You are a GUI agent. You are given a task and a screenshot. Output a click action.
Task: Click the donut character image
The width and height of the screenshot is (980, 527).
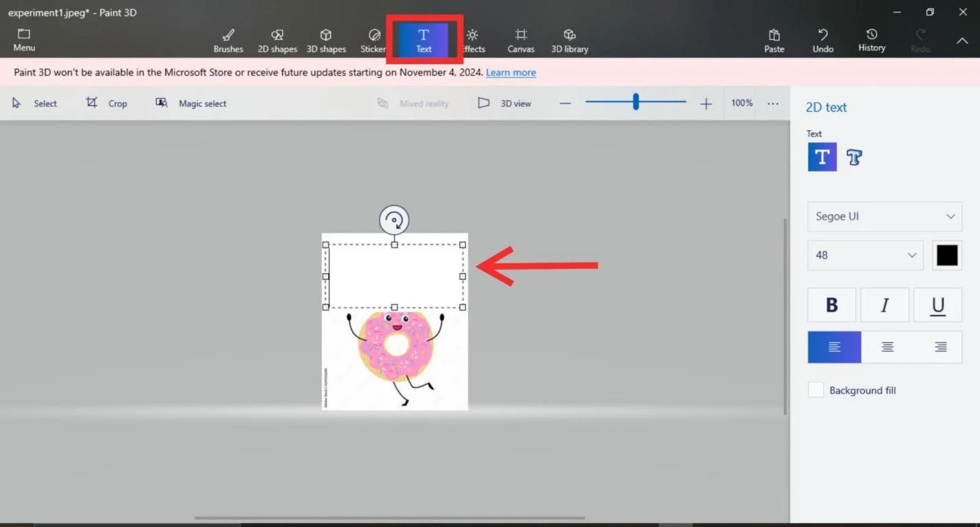click(395, 358)
